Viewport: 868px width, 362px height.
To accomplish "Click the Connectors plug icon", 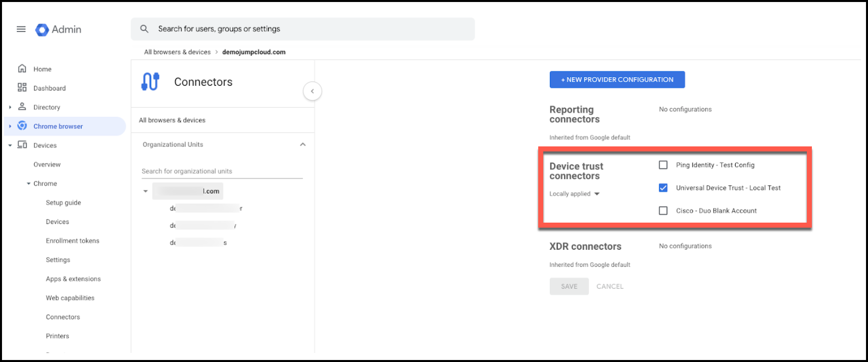I will tap(150, 82).
